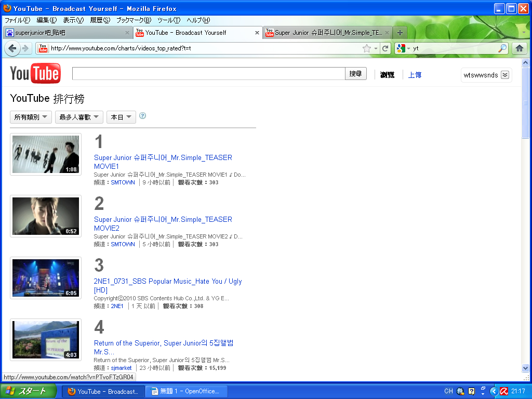This screenshot has width=532, height=399.
Task: Click SMTOWN channel link under video 2
Action: coord(123,244)
